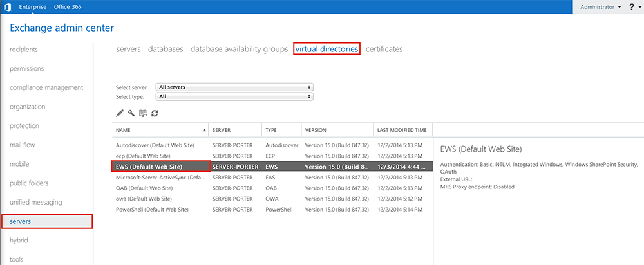The height and width of the screenshot is (265, 644).
Task: Open the Help question mark menu
Action: (632, 7)
